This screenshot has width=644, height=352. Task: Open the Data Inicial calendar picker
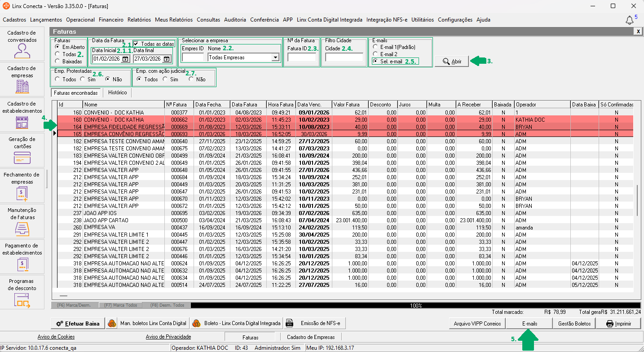click(x=125, y=59)
